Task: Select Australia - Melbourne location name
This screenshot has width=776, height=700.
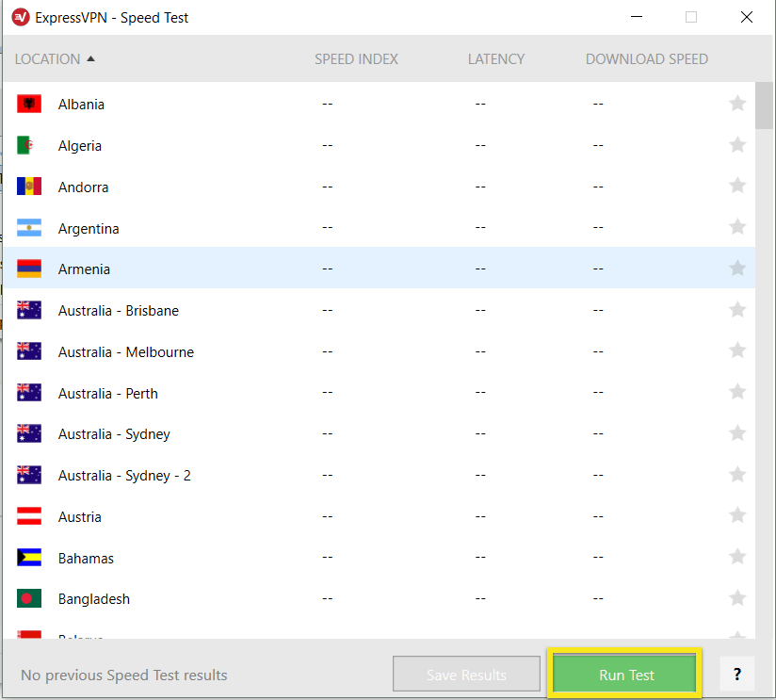Action: (x=125, y=352)
